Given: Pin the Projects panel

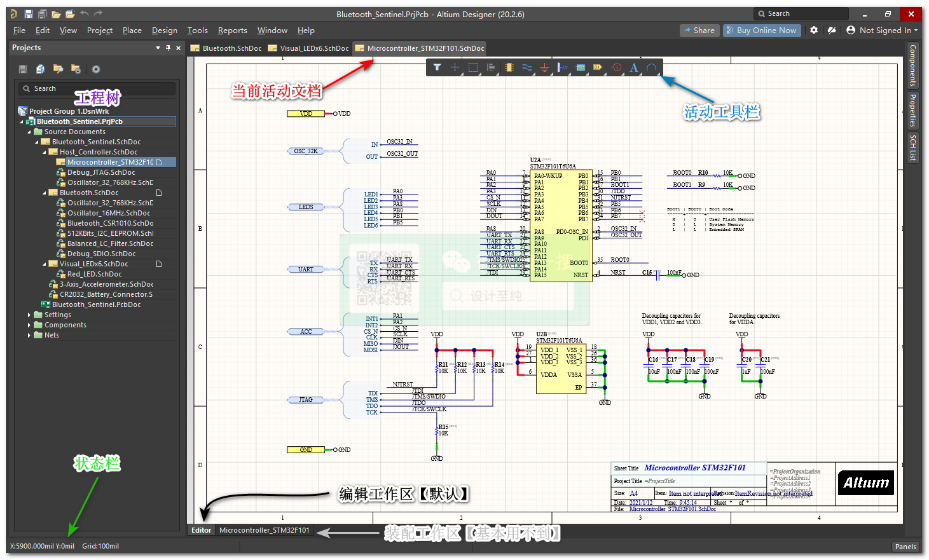Looking at the screenshot, I should coord(168,48).
